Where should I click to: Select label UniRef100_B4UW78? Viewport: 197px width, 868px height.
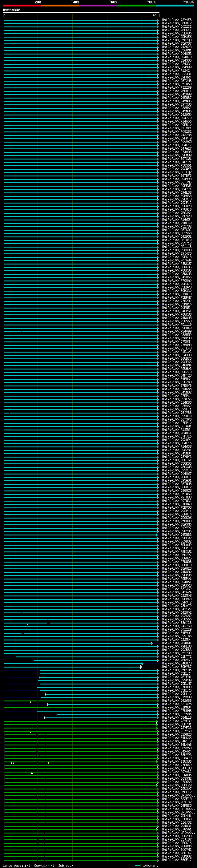[x=177, y=664]
